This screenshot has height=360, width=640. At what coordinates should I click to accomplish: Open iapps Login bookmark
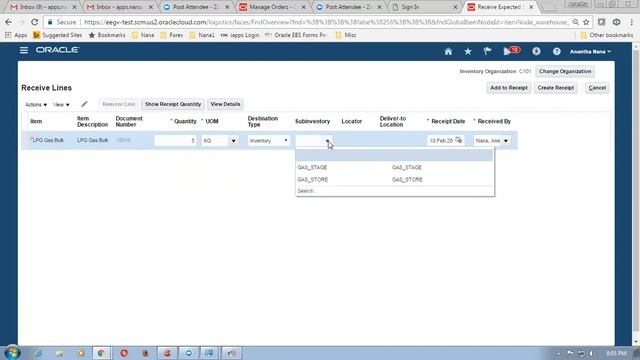(x=240, y=35)
